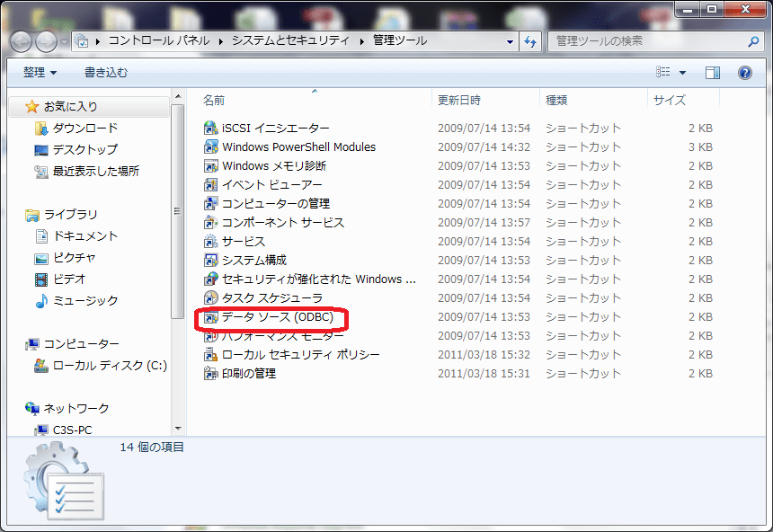
Task: Go forward with the Forward arrow button
Action: coord(47,42)
